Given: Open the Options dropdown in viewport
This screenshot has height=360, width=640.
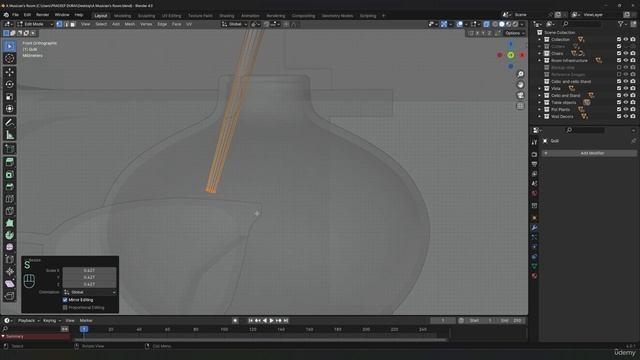Looking at the screenshot, I should click(514, 33).
